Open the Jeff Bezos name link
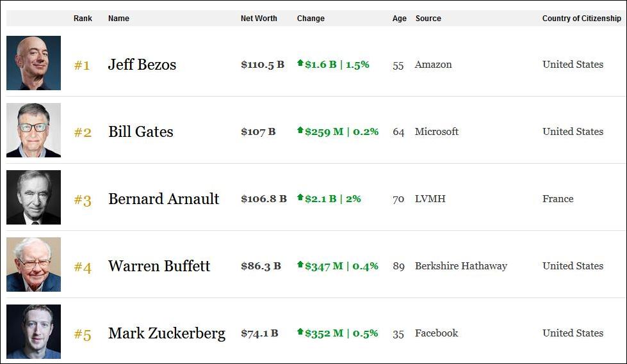This screenshot has width=627, height=364. point(142,65)
